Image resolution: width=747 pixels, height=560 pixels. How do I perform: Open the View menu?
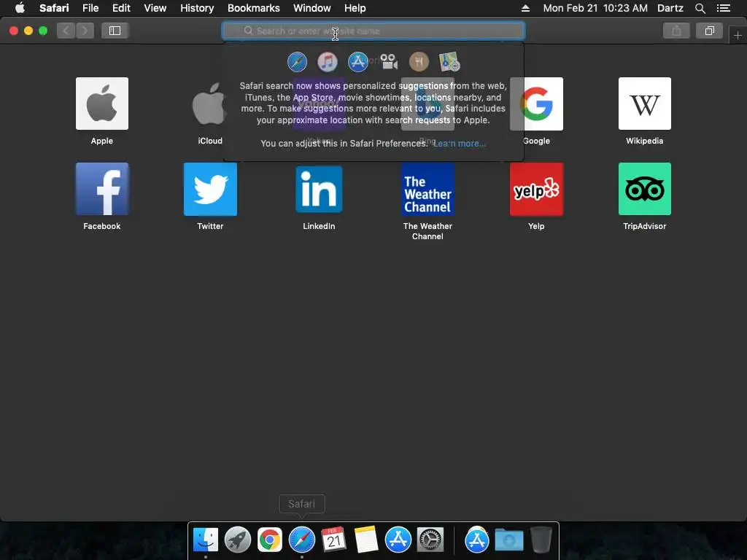click(x=155, y=8)
